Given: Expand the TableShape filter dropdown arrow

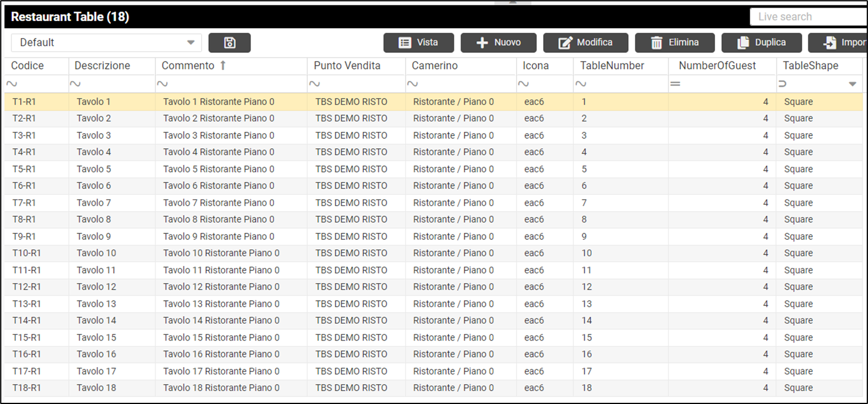Looking at the screenshot, I should [x=852, y=84].
